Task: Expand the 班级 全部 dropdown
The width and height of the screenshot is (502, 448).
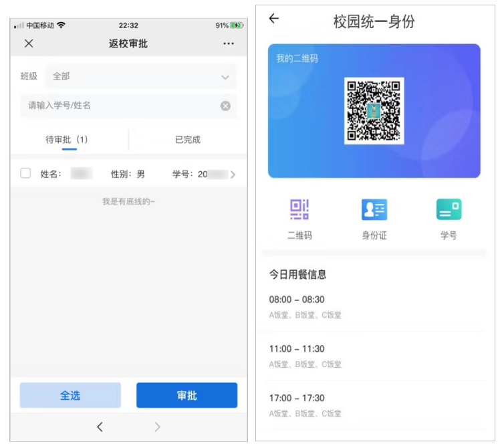Action: 141,76
